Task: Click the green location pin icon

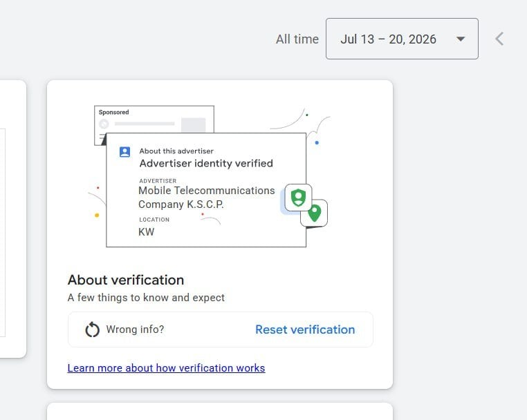Action: tap(315, 213)
